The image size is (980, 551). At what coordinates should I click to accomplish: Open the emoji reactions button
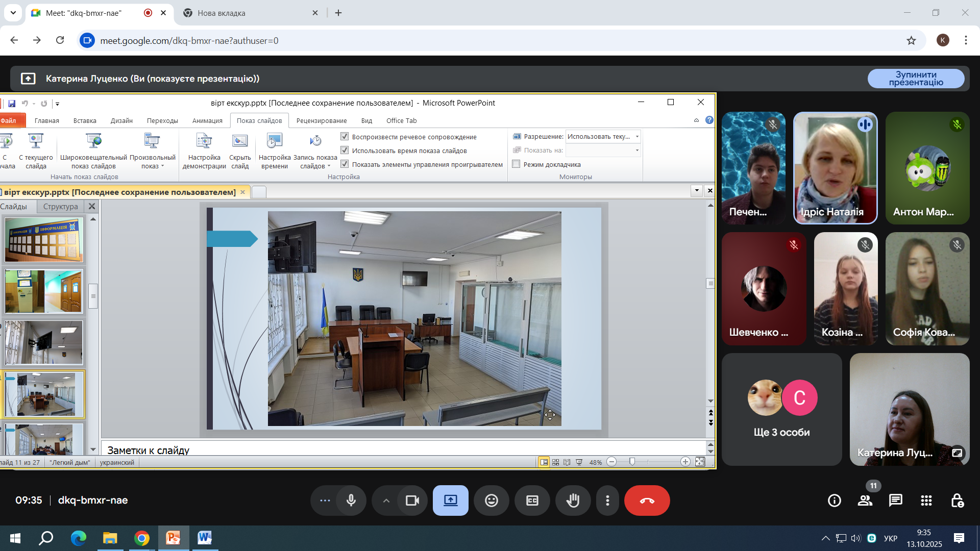491,500
